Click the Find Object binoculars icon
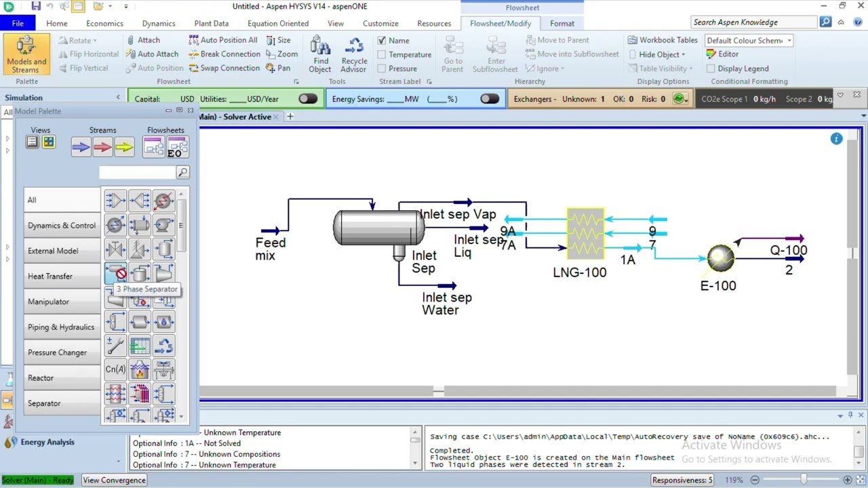 320,54
